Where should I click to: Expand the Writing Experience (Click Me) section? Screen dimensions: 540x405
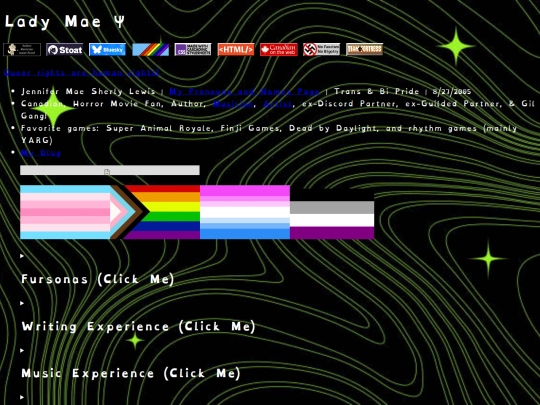point(138,326)
